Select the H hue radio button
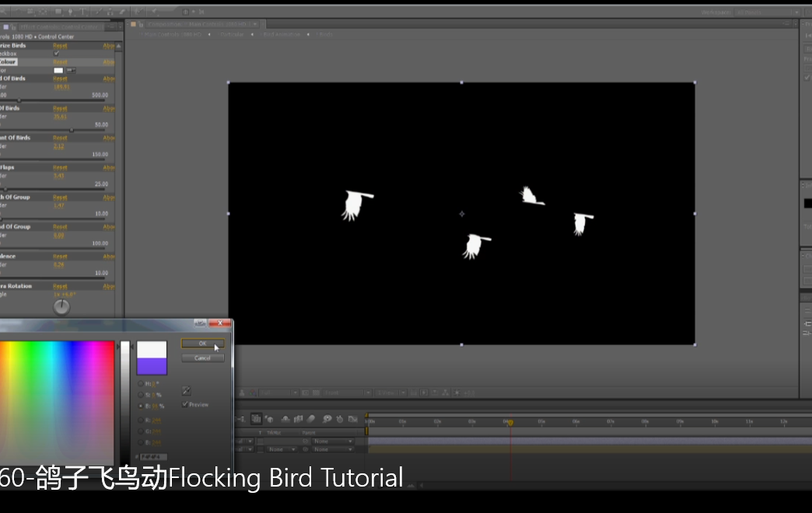This screenshot has width=812, height=513. [x=140, y=384]
